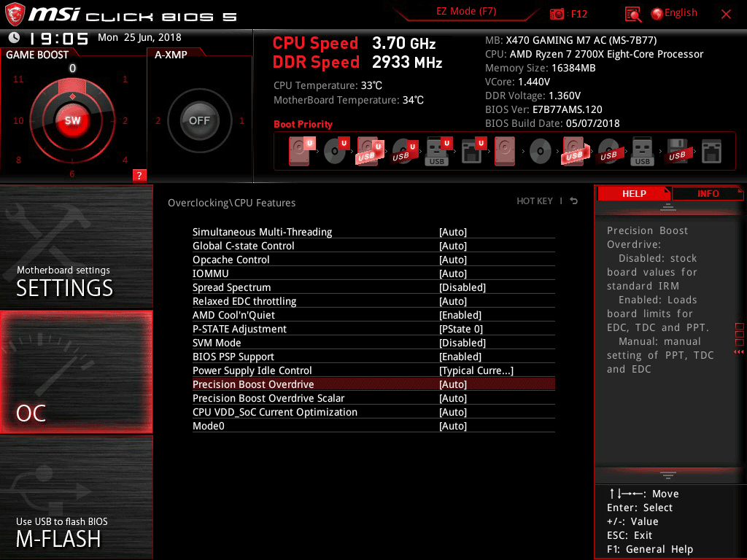Select the UEFI hard disk boot device icon
The width and height of the screenshot is (747, 560).
301,152
